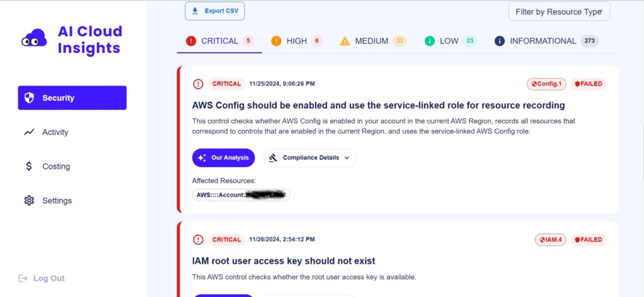Click the IAM.4 control badge
The height and width of the screenshot is (297, 644).
click(550, 240)
